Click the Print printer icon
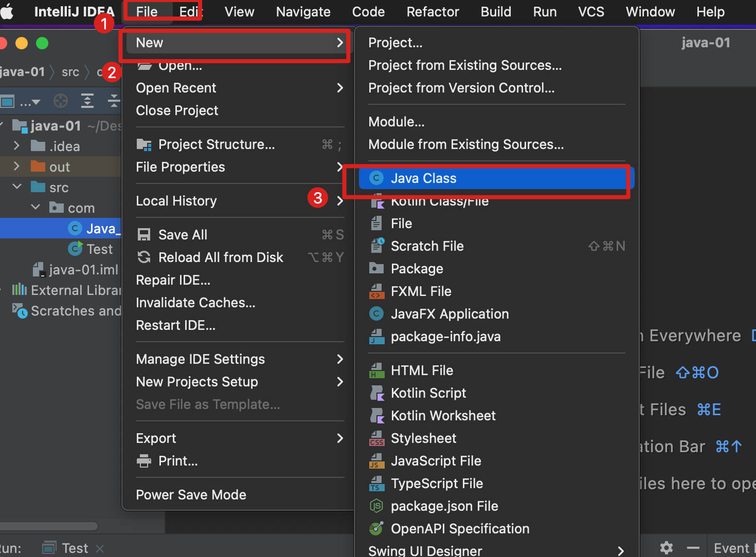756x557 pixels. pyautogui.click(x=144, y=461)
